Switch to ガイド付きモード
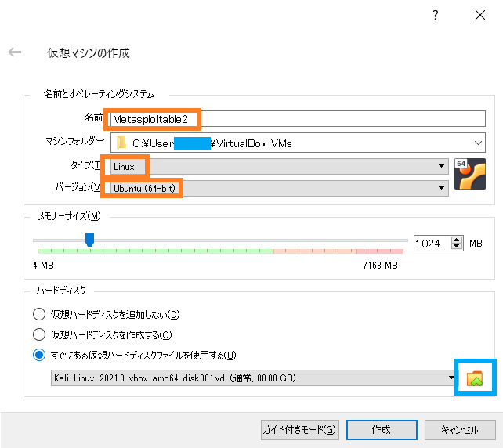Screen dimensions: 503x448 [299, 430]
